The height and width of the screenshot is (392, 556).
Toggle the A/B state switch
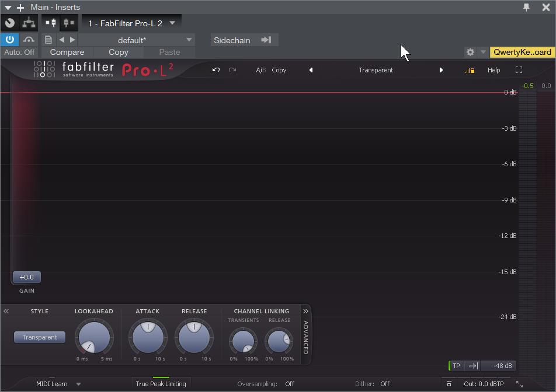pos(261,70)
